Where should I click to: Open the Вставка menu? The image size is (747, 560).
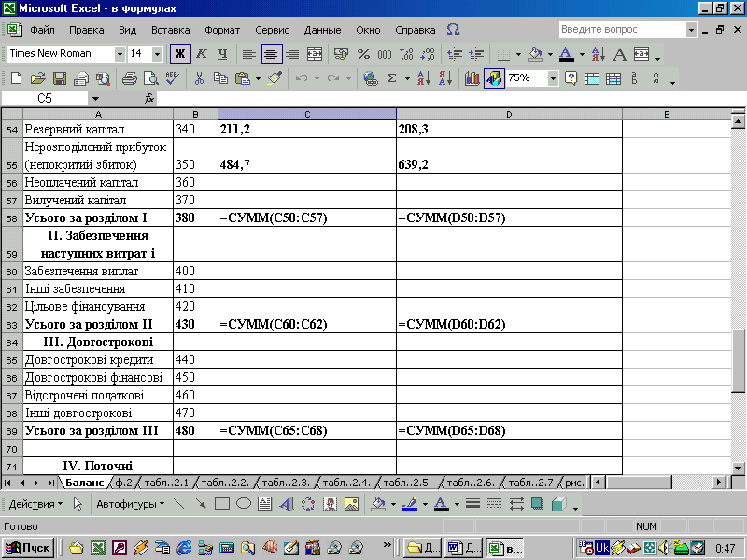(171, 30)
